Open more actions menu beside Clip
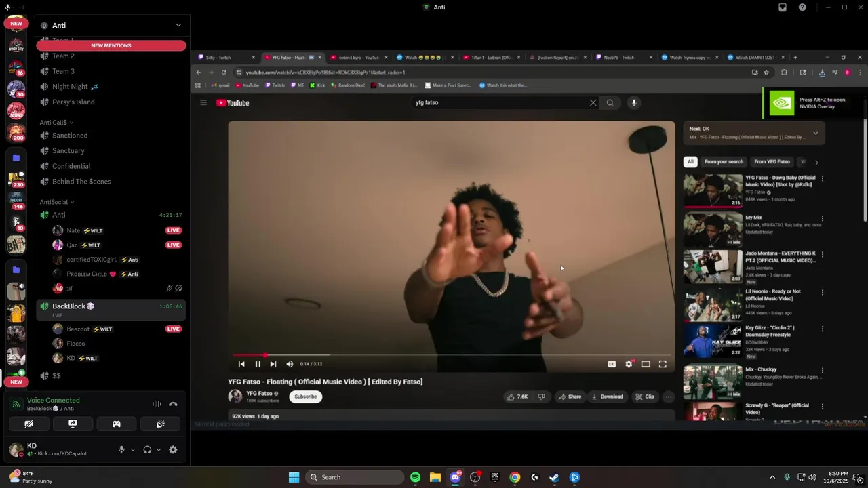Screen dimensions: 868x488 (668, 396)
